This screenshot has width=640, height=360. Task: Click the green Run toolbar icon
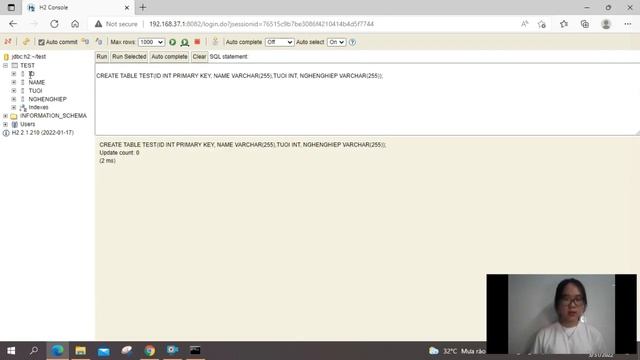click(173, 42)
